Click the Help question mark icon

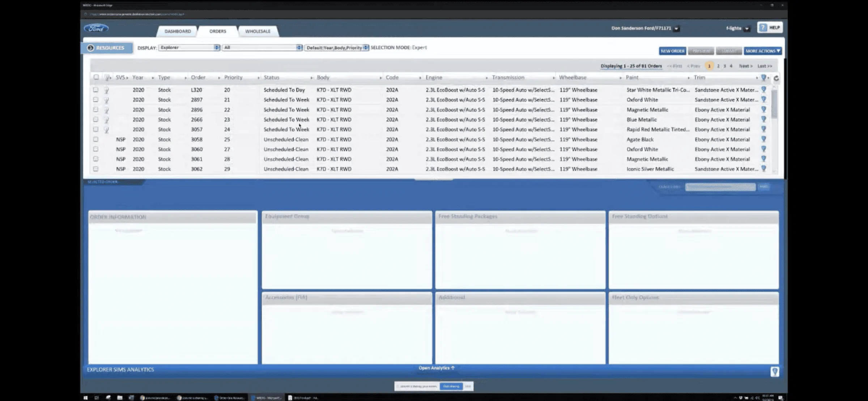click(763, 28)
